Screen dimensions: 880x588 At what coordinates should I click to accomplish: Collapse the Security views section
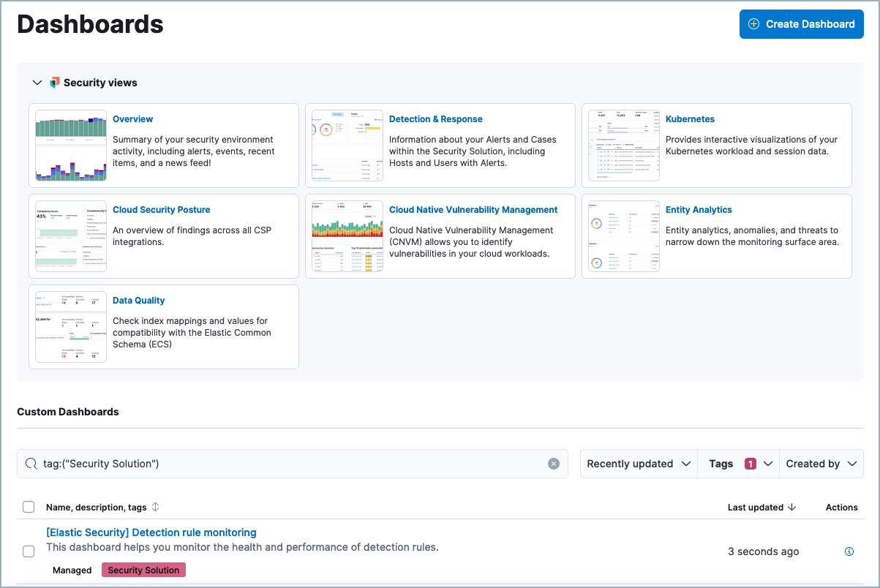click(37, 83)
